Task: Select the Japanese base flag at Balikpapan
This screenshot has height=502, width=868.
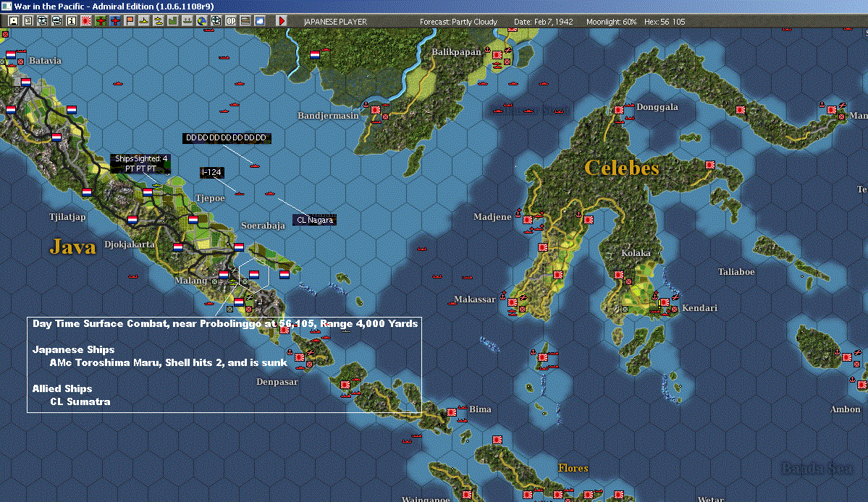Action: click(x=497, y=55)
